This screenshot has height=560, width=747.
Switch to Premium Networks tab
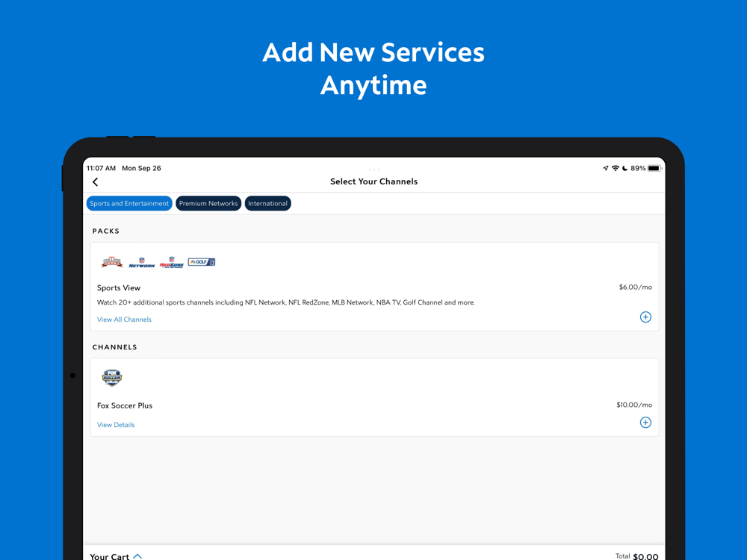click(x=208, y=203)
